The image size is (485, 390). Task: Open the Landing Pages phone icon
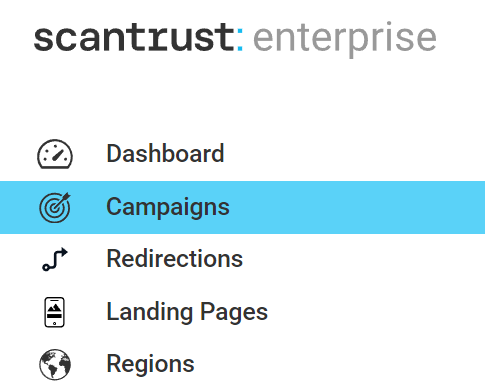[x=54, y=312]
